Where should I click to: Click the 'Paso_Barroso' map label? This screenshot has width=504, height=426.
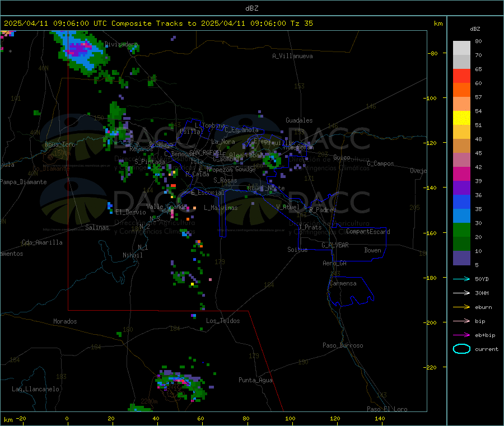[x=343, y=345]
